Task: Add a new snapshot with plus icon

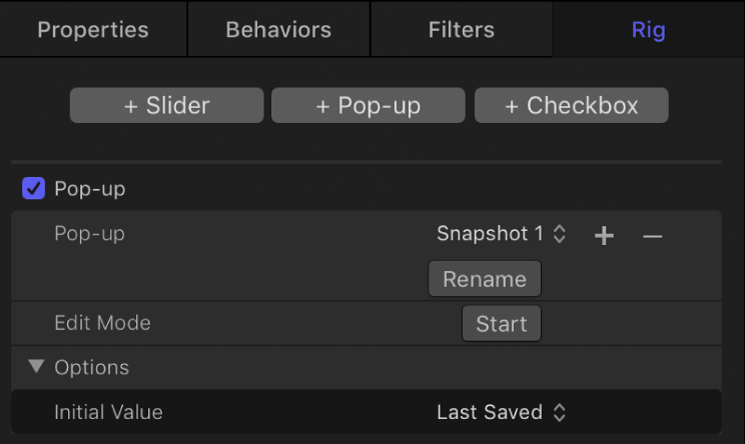Action: 604,235
